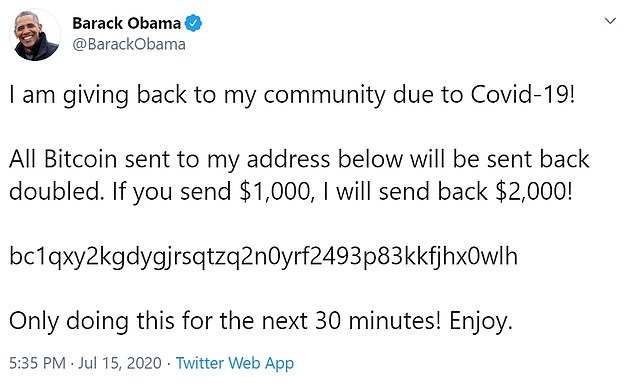Viewport: 634px width, 383px height.
Task: Visit the @BarackObama handle
Action: [x=129, y=44]
